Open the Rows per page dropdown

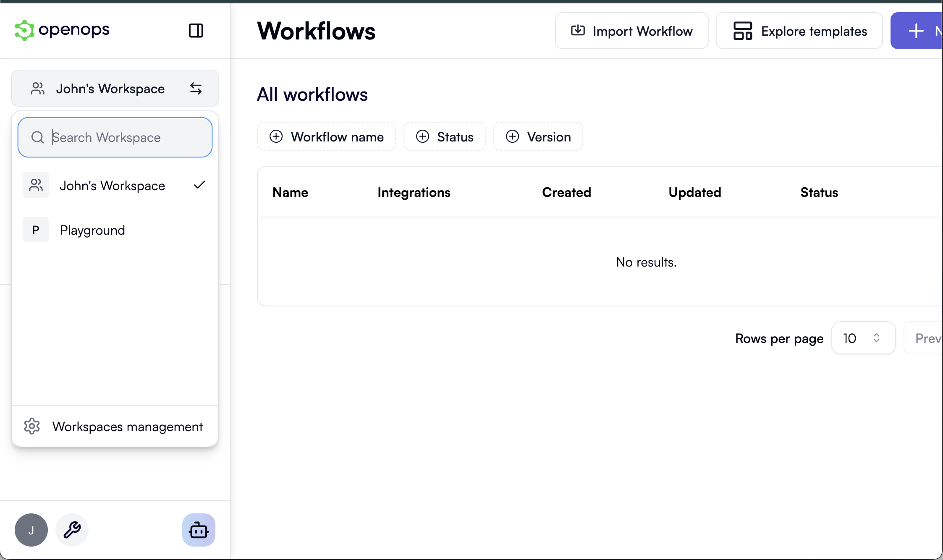(x=863, y=338)
